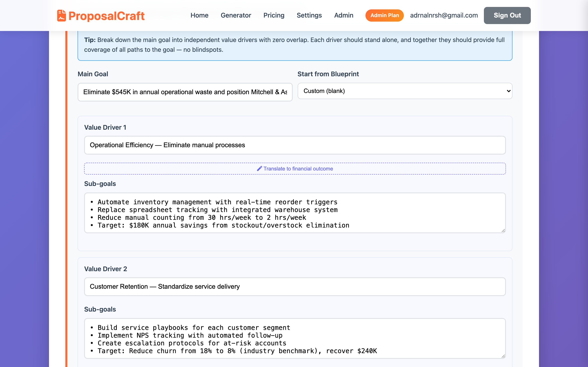Open the Admin nav link

pyautogui.click(x=344, y=15)
